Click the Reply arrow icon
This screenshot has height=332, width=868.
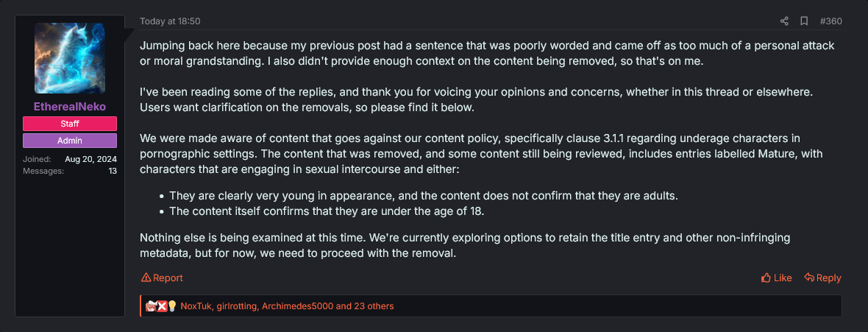[x=809, y=278]
